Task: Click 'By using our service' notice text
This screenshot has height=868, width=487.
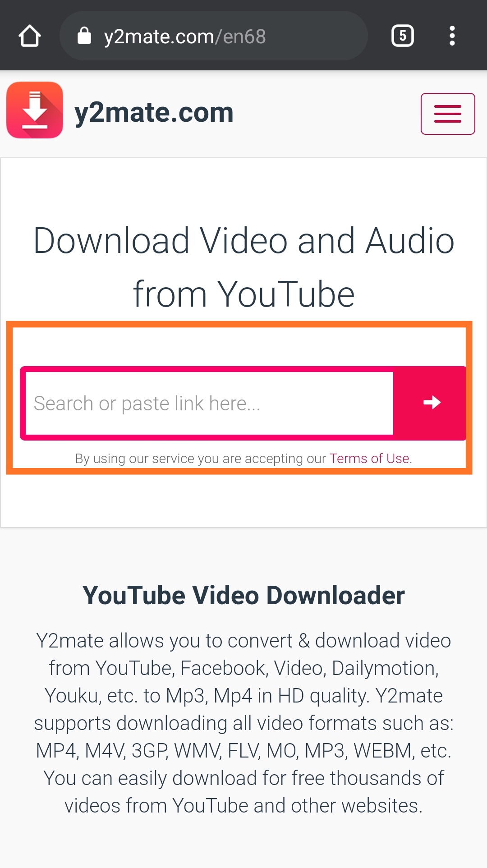Action: [x=201, y=458]
